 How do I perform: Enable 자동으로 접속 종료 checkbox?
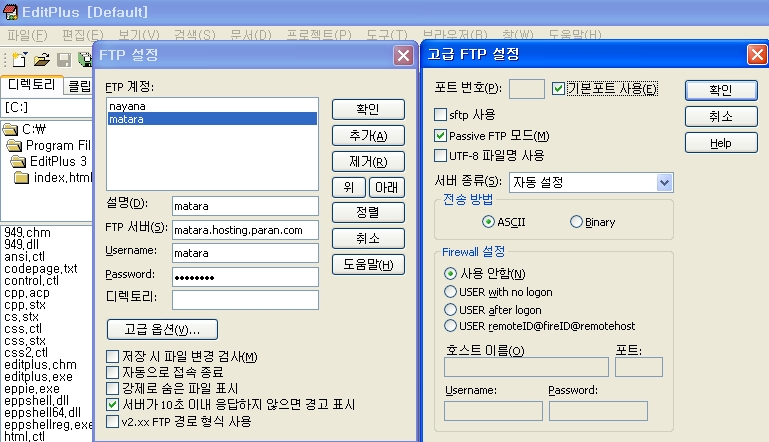tap(112, 372)
